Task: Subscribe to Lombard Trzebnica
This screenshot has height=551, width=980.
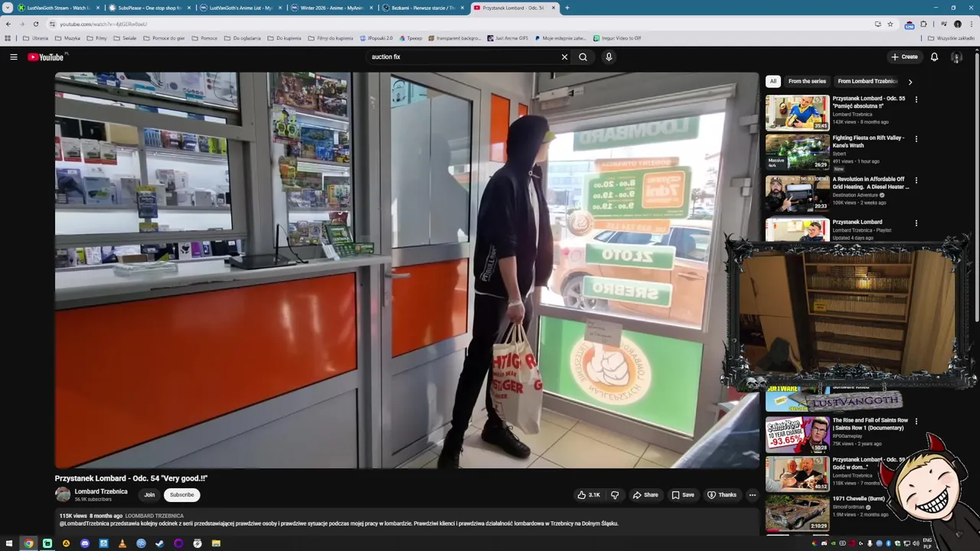Action: pos(181,495)
